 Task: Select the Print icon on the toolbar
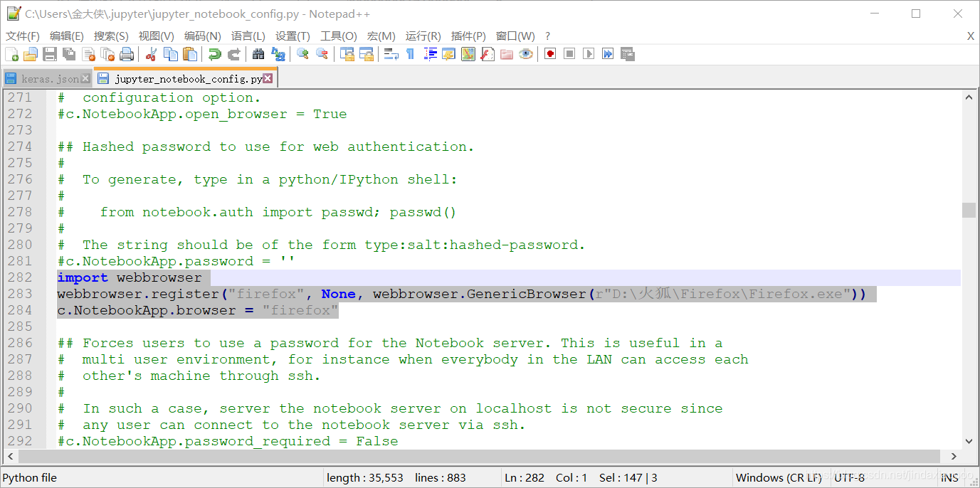127,53
